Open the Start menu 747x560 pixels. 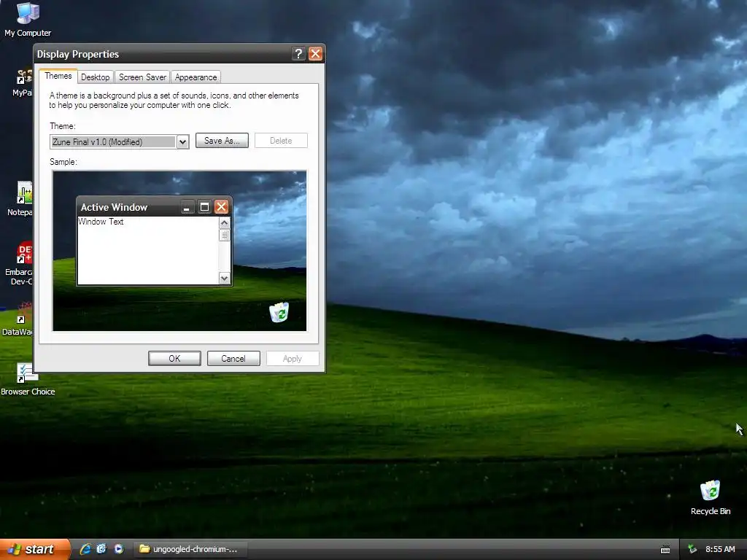pos(34,549)
